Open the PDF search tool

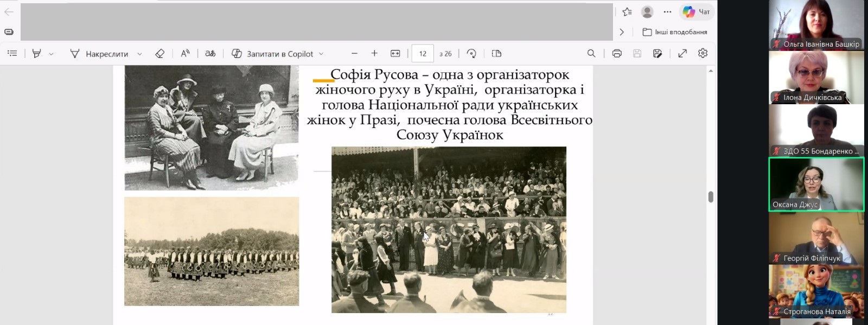(x=591, y=53)
